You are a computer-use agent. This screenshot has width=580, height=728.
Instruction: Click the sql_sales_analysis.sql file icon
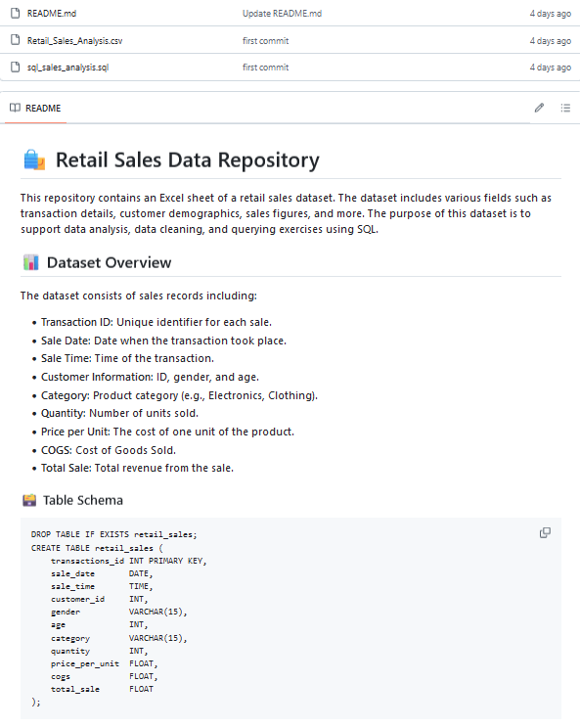click(16, 67)
